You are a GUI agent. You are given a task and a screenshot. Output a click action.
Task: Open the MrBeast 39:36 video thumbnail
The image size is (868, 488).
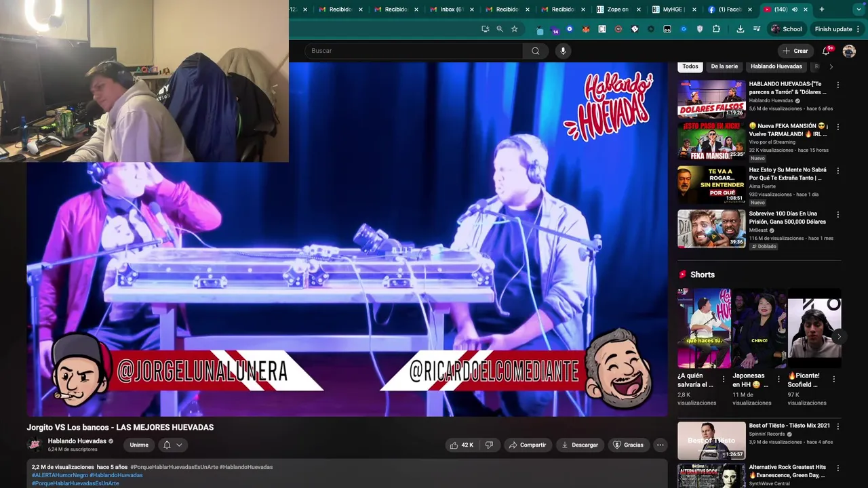pyautogui.click(x=711, y=228)
